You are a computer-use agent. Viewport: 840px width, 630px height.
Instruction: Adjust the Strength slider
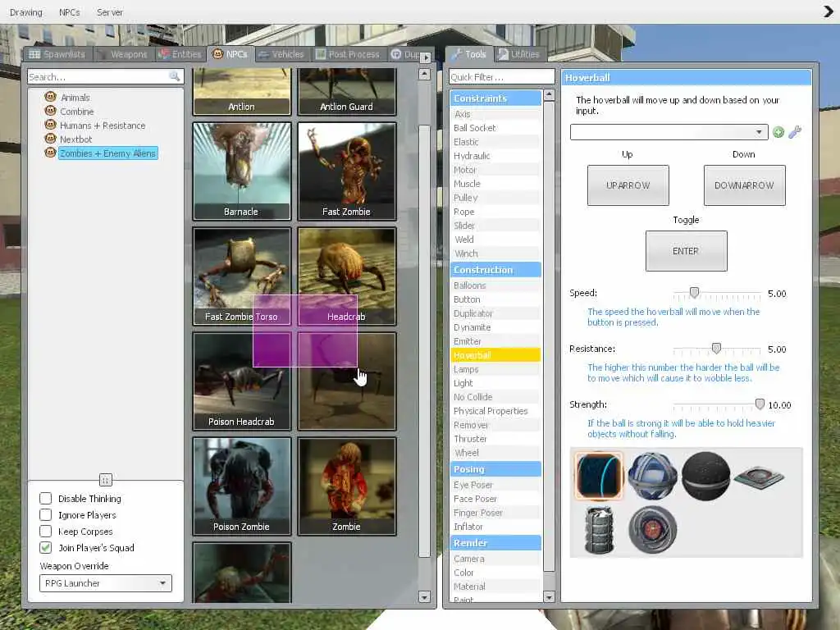(x=759, y=404)
